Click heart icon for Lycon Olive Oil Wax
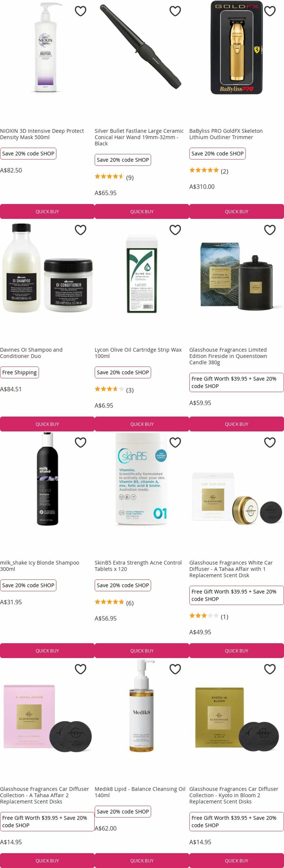Viewport: 284px width, 868px height. point(175,230)
